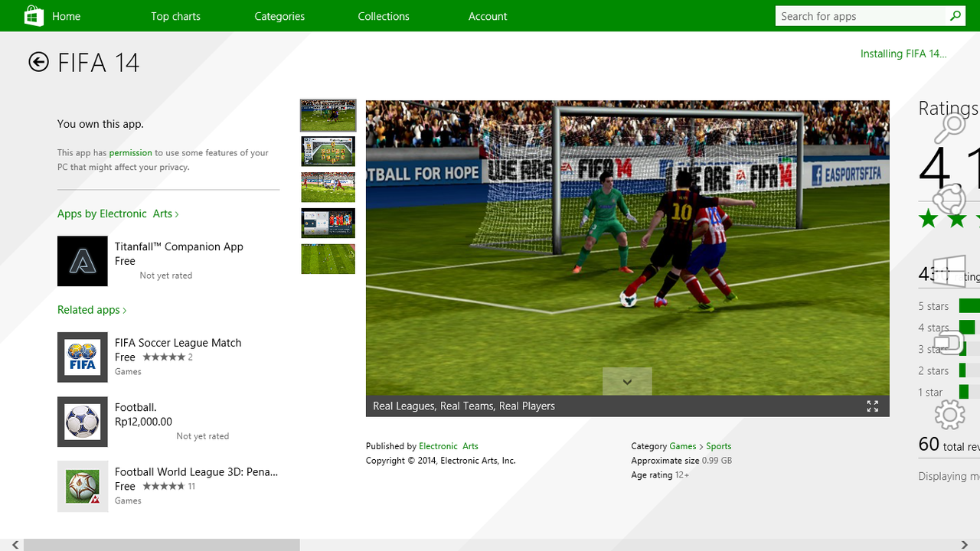Go back using the circled arrow
980x551 pixels.
(x=38, y=62)
